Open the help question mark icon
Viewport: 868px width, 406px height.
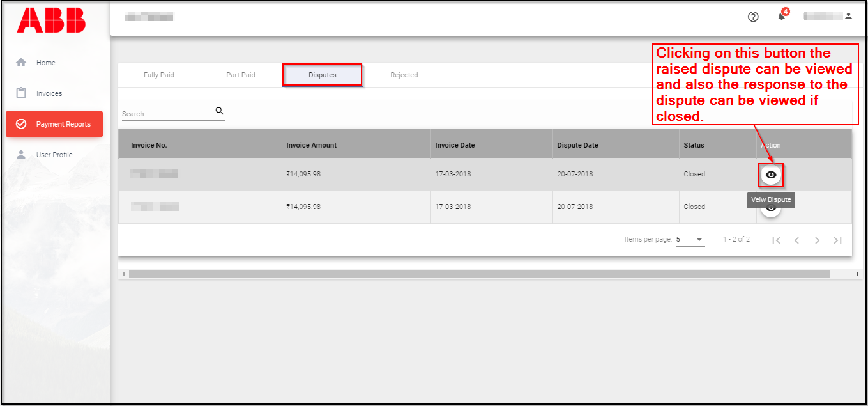[753, 17]
